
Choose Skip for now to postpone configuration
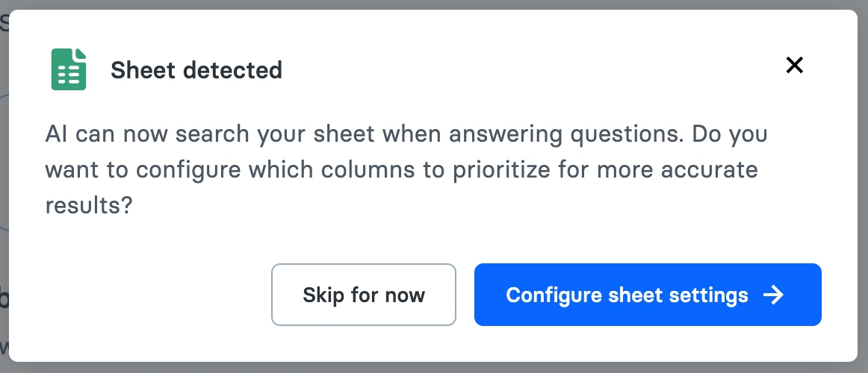[x=364, y=295]
